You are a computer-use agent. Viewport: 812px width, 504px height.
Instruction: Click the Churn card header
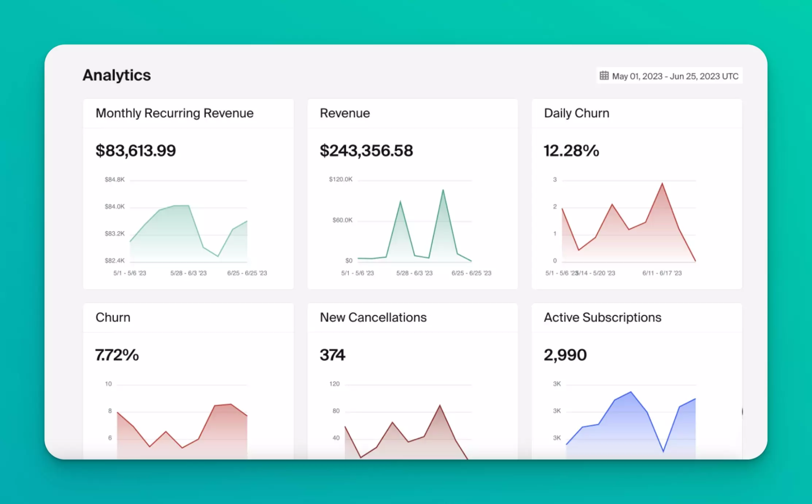pos(113,317)
